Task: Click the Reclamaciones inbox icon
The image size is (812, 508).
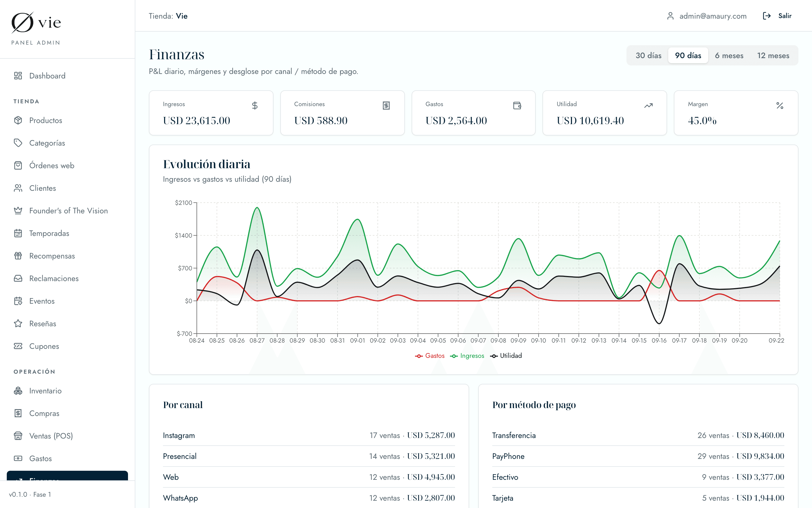Action: (18, 278)
